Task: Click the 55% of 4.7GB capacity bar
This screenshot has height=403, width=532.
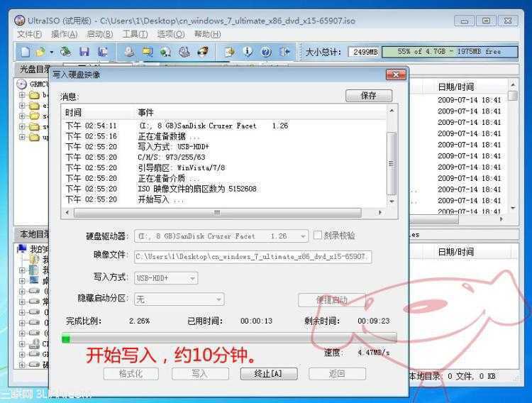Action: click(x=450, y=52)
